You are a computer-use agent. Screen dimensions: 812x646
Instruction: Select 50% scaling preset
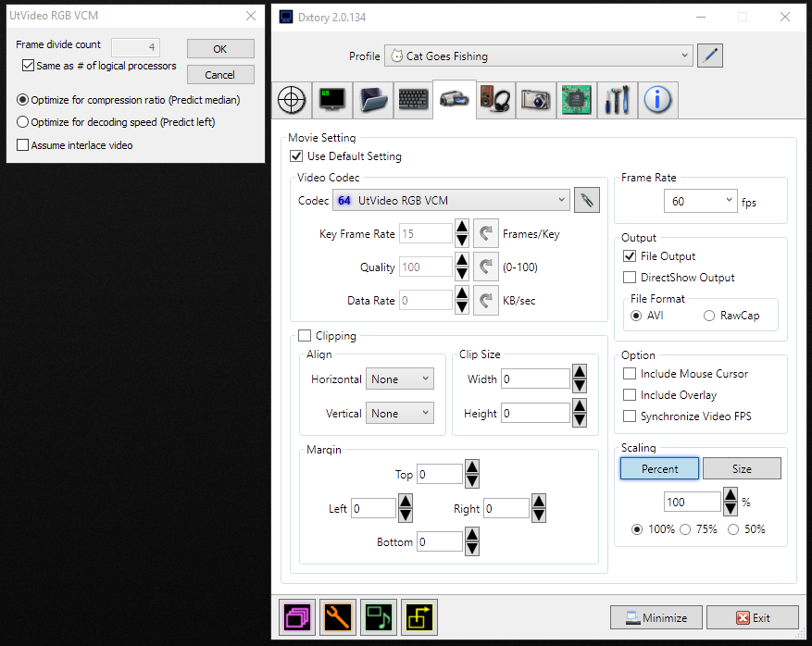click(x=733, y=529)
